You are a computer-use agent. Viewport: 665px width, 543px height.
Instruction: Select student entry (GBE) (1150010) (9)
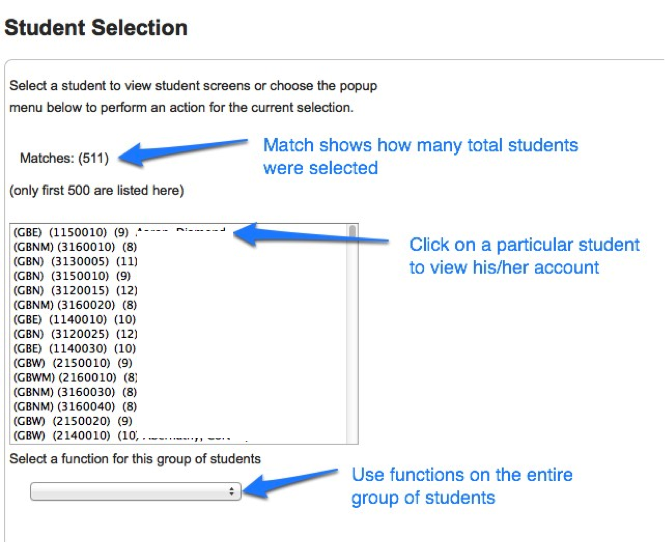coord(75,231)
